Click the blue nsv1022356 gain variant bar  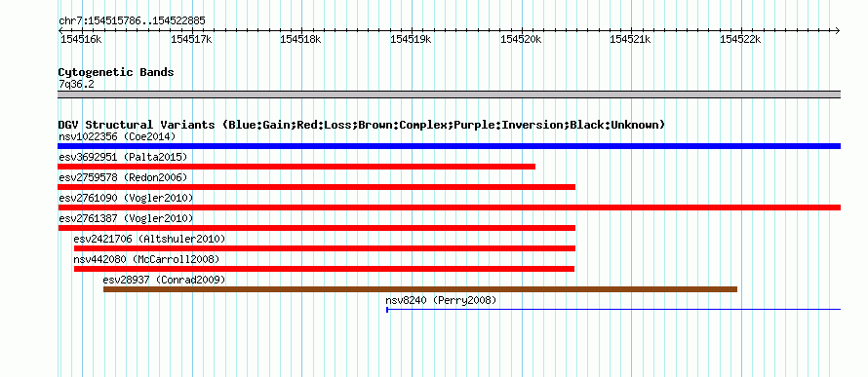[x=449, y=146]
